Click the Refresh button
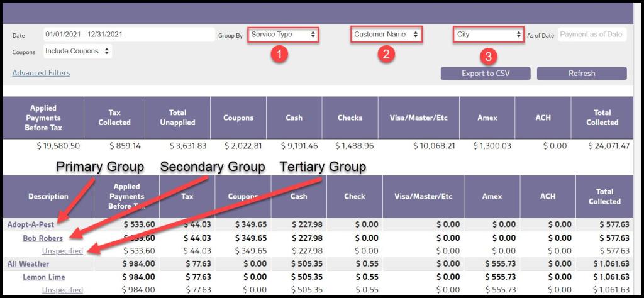This screenshot has height=298, width=644. click(581, 74)
